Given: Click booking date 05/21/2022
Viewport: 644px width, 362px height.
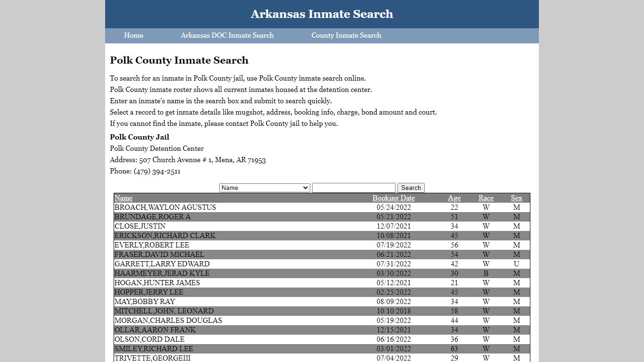Looking at the screenshot, I should (394, 217).
